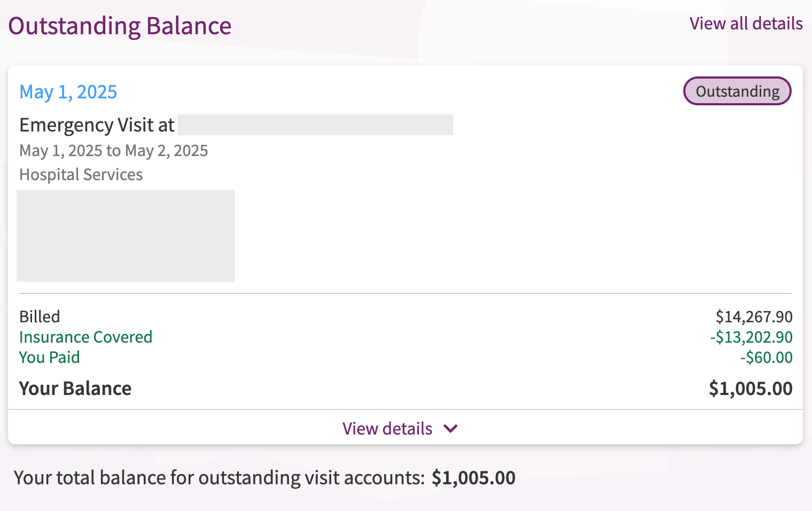The width and height of the screenshot is (812, 511).
Task: Click the -$13,202.90 insurance amount
Action: pos(751,337)
